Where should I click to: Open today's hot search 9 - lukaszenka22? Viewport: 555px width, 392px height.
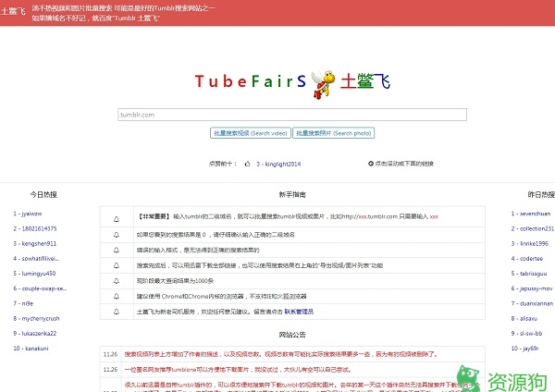pyautogui.click(x=35, y=333)
